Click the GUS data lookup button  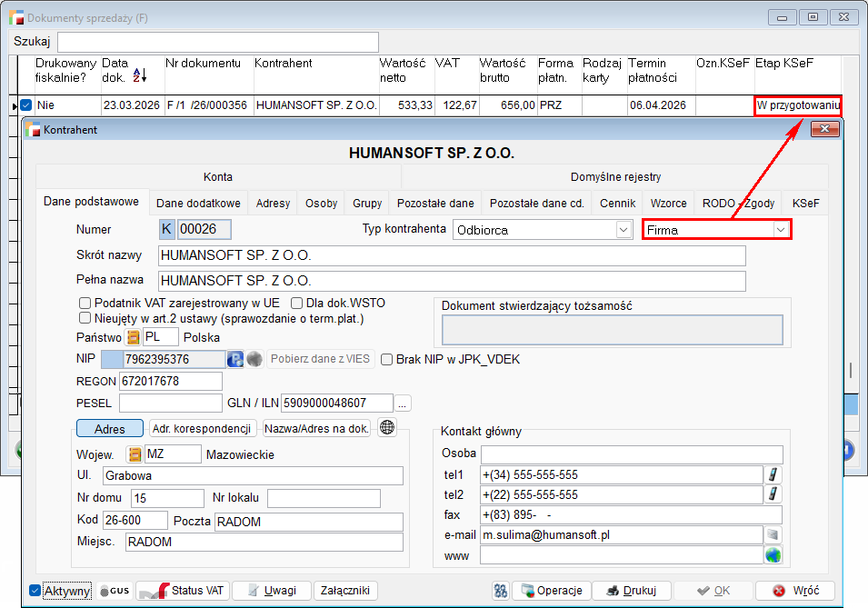115,591
